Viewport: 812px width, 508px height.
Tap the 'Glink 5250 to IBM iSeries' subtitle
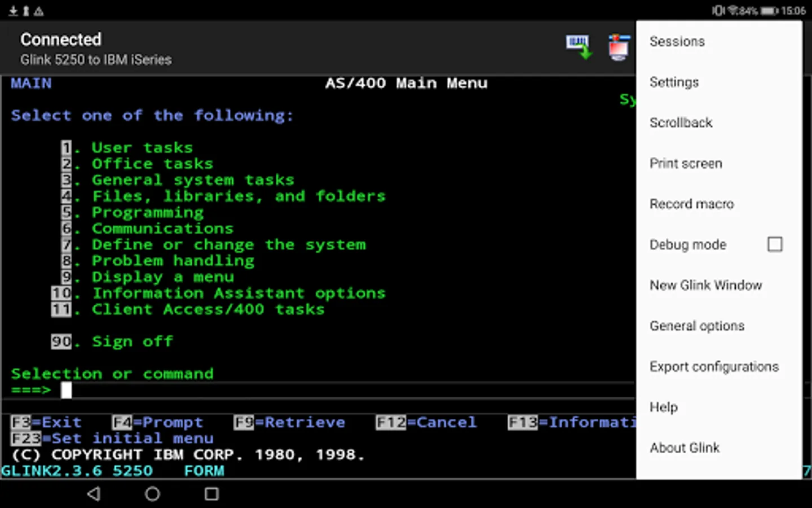96,60
